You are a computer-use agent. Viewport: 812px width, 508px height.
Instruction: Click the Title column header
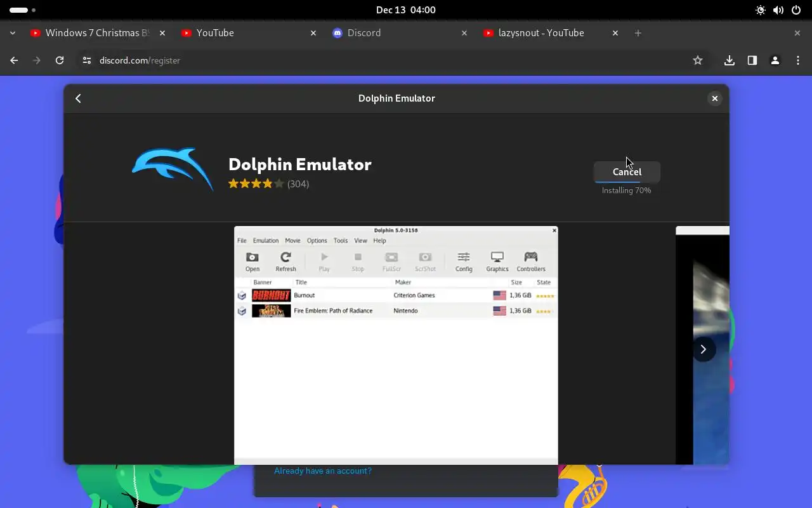pyautogui.click(x=301, y=283)
